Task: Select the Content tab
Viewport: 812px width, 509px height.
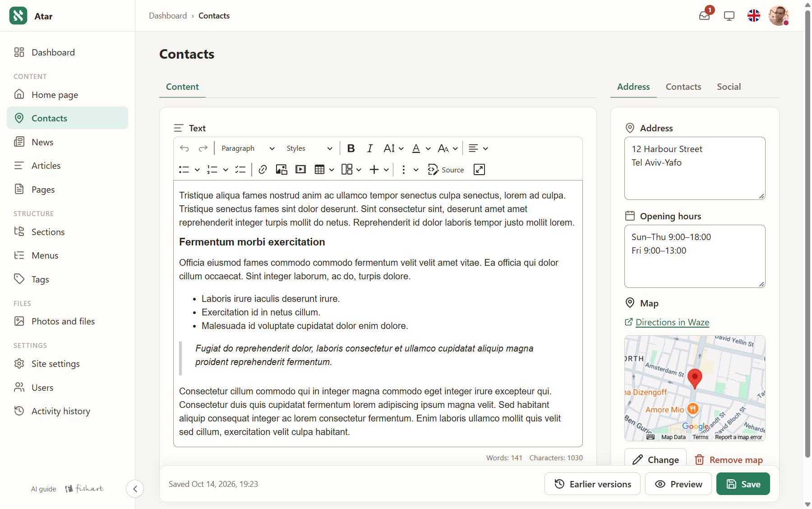Action: point(182,87)
